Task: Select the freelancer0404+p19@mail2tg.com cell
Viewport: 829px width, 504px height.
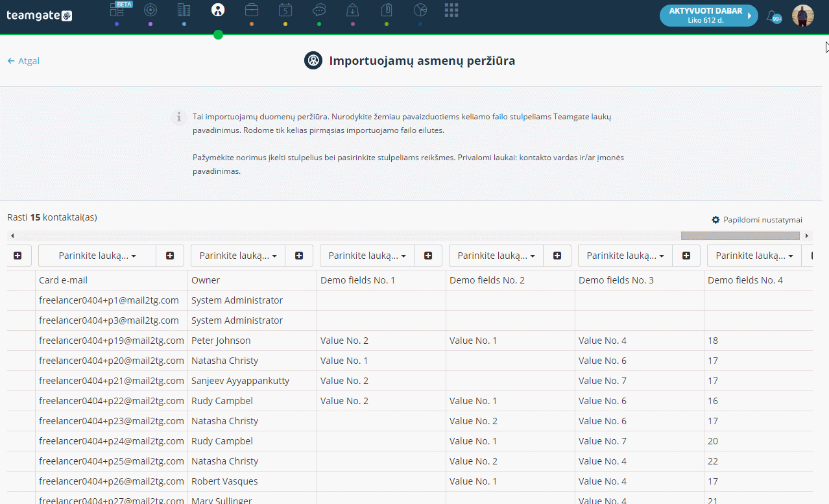Action: 110,341
